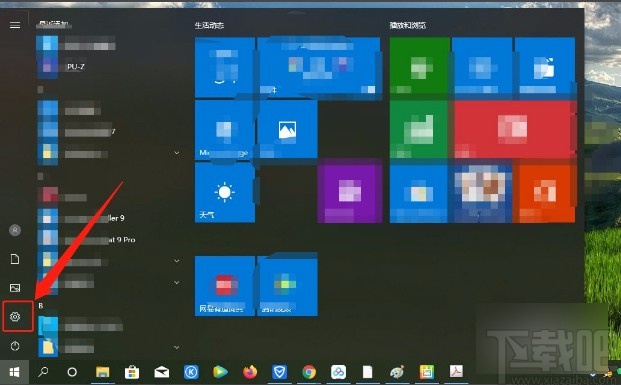Click the '生活动态' tile group title
Viewport: 621px width, 385px height.
209,25
